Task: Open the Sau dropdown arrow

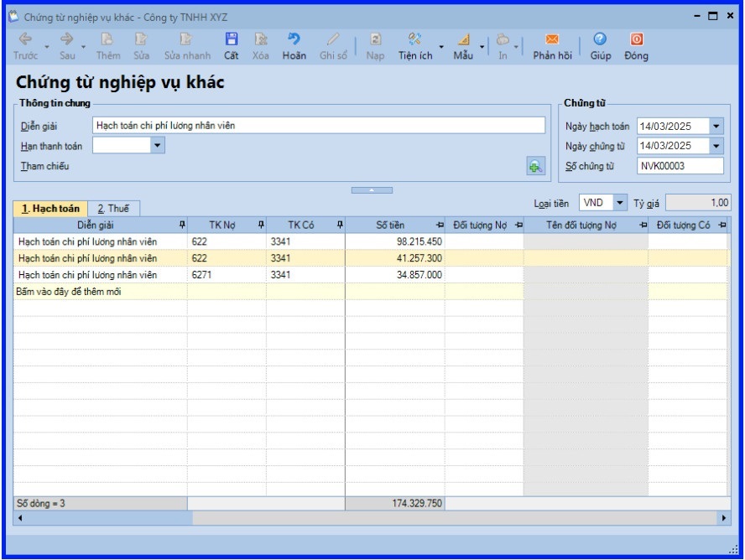Action: click(83, 47)
